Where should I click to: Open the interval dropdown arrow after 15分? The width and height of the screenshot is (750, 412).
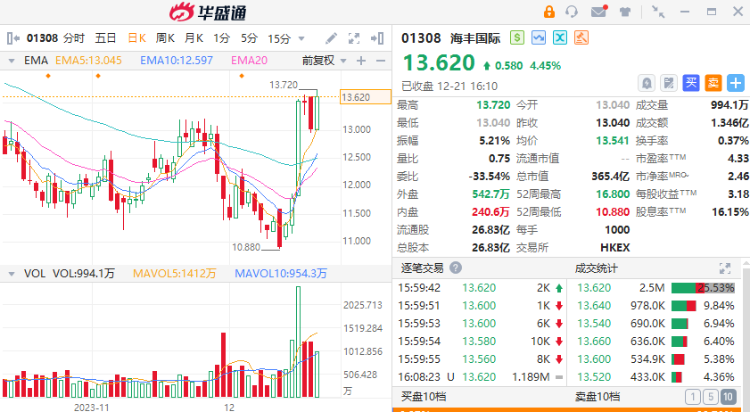[x=301, y=38]
